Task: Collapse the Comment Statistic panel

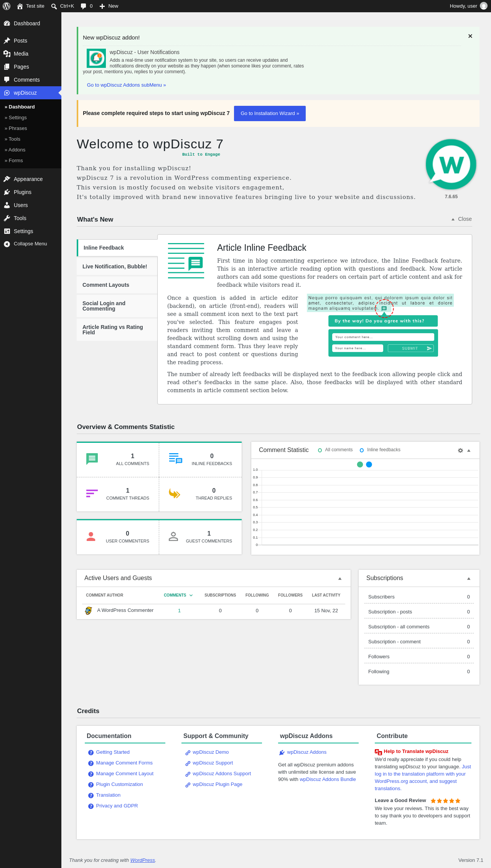Action: (x=469, y=450)
